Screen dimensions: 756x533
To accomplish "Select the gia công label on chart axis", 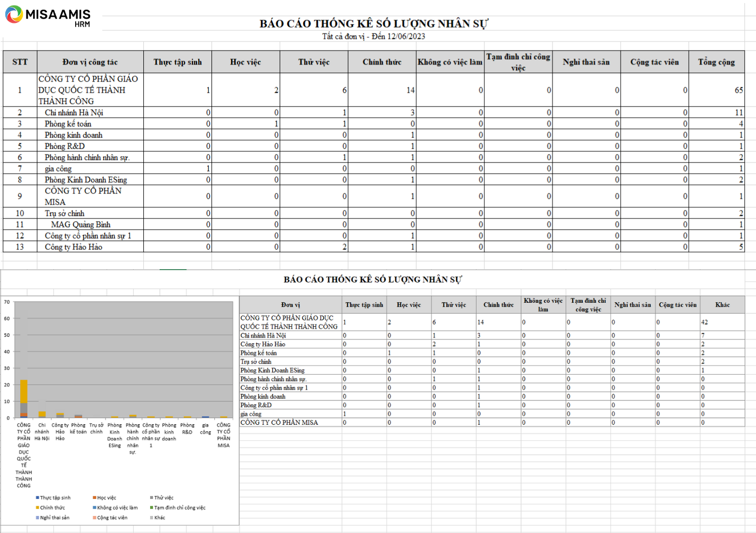I will click(x=205, y=429).
